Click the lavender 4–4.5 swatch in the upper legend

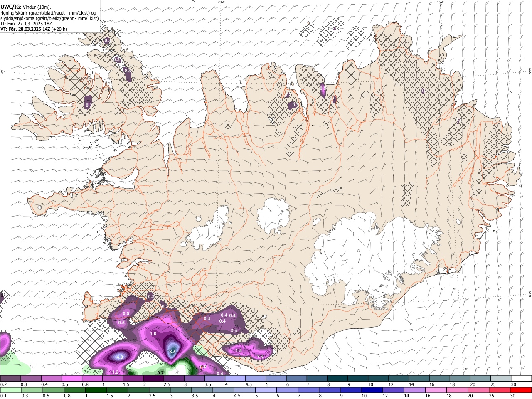coord(235,379)
